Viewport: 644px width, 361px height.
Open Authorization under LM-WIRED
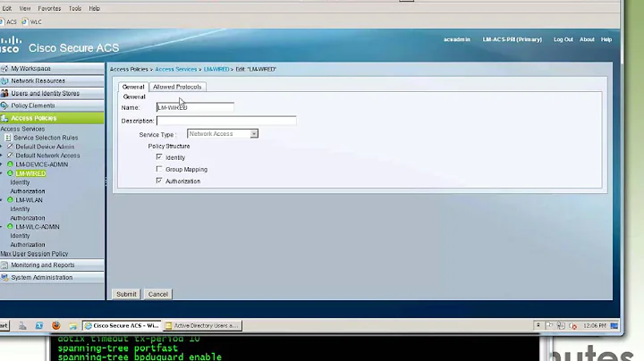click(x=28, y=191)
